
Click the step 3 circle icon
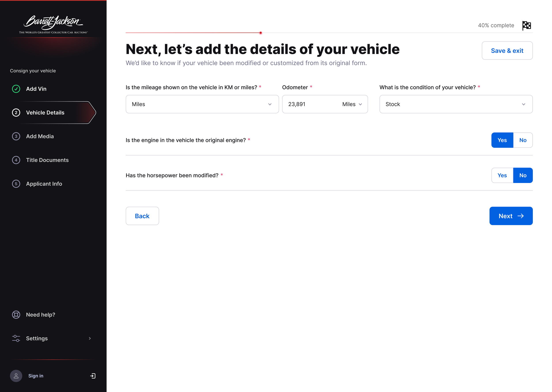coord(16,136)
